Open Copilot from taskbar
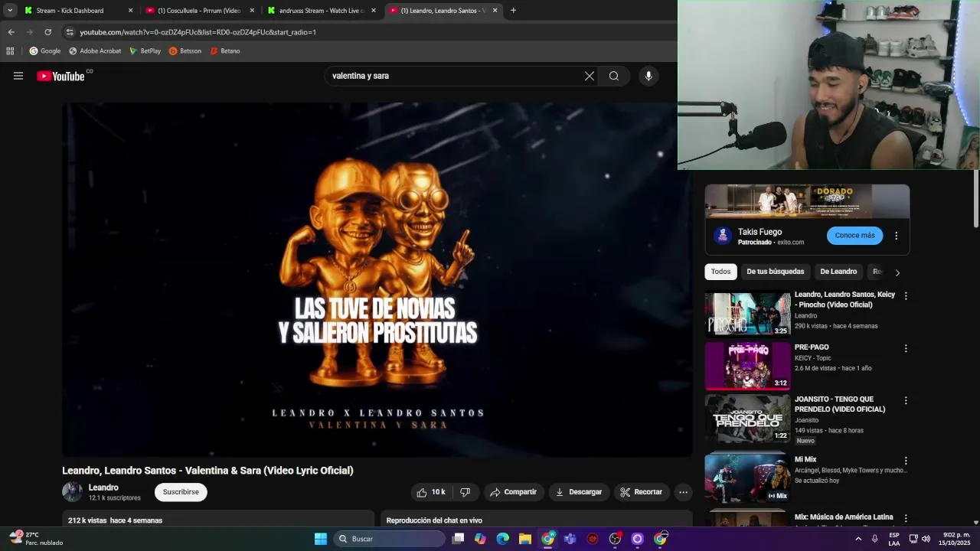 (x=480, y=539)
